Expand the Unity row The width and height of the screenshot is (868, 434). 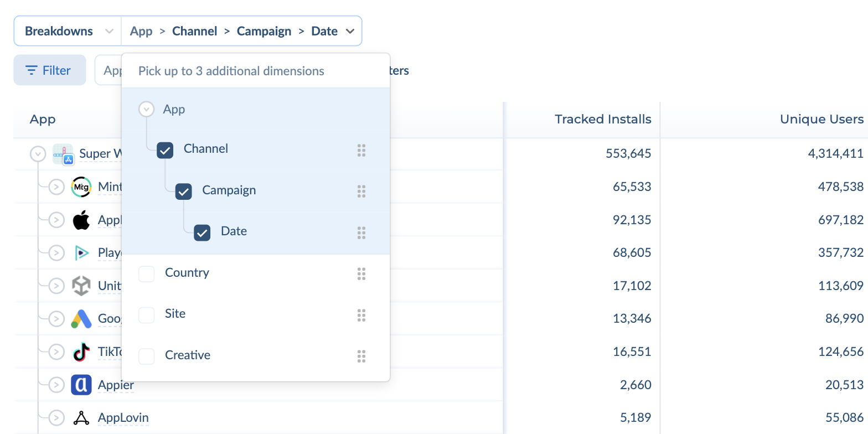pos(56,286)
